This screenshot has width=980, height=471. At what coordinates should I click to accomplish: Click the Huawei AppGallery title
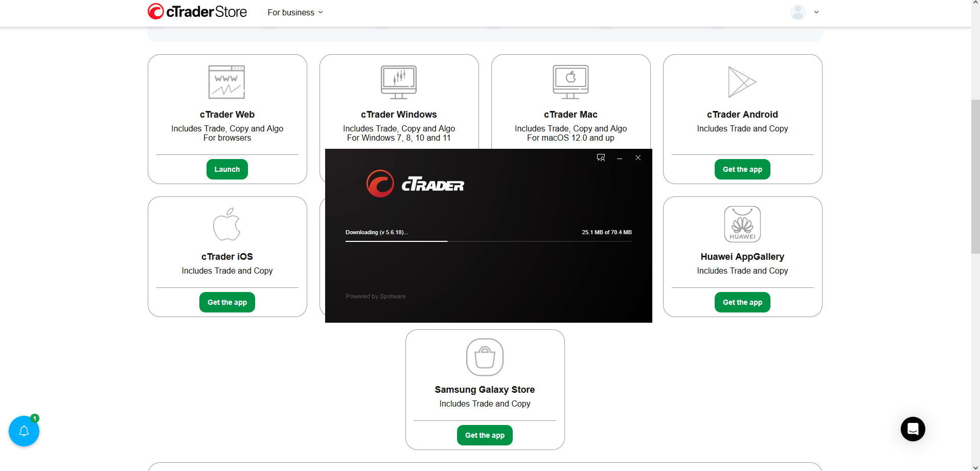742,257
